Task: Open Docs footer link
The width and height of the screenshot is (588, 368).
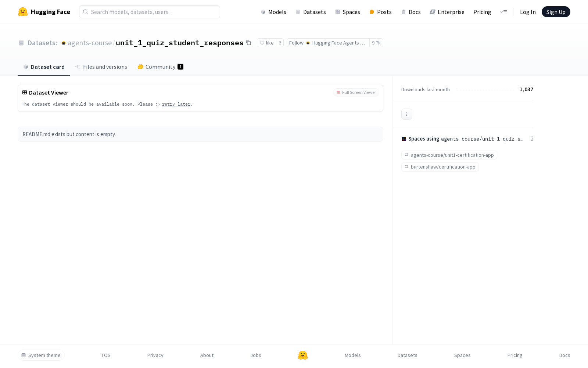Action: [x=564, y=355]
